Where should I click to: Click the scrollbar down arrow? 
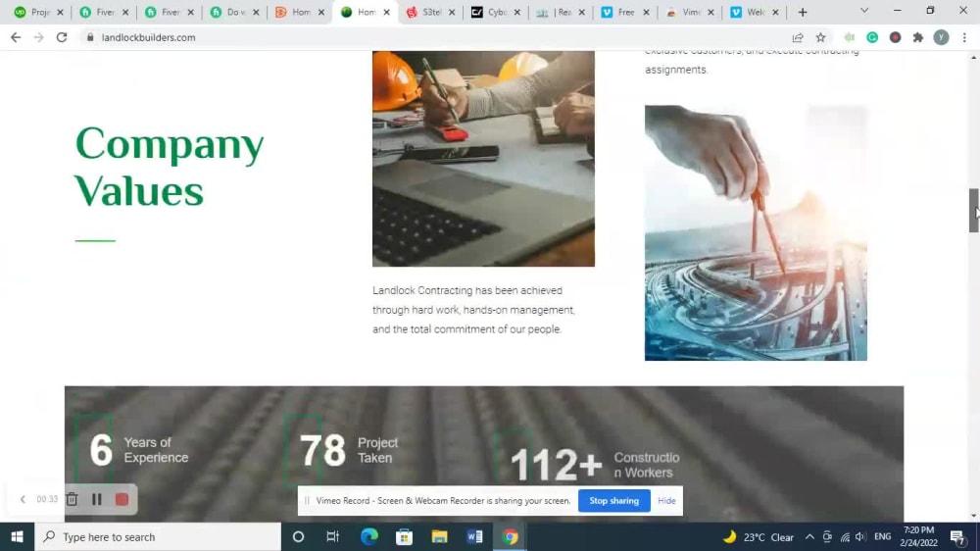974,516
